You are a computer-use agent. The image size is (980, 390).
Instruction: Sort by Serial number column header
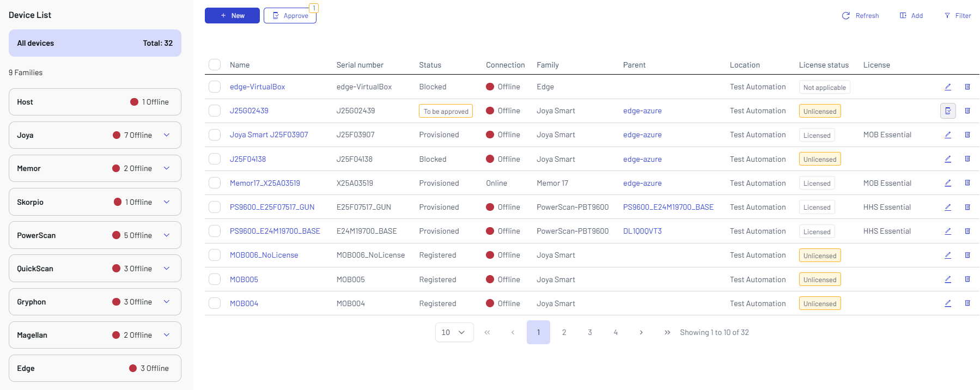360,65
